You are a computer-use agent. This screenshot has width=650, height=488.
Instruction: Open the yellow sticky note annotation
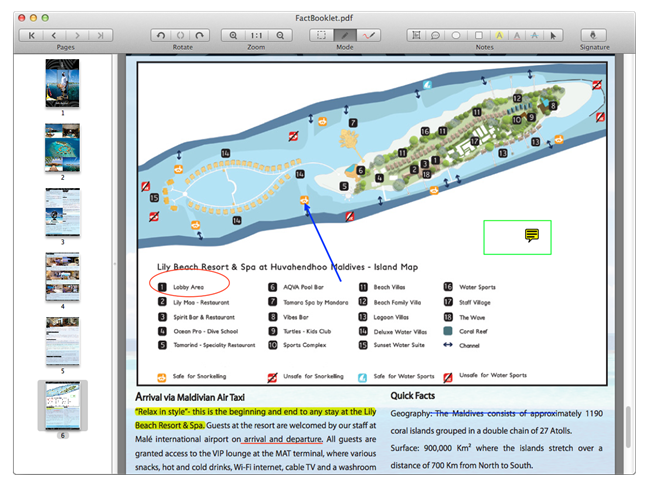click(x=531, y=235)
